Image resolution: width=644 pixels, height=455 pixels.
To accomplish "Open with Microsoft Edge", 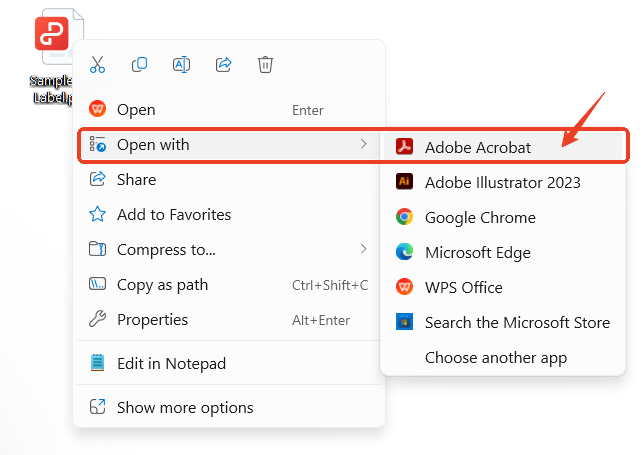I will tap(504, 252).
